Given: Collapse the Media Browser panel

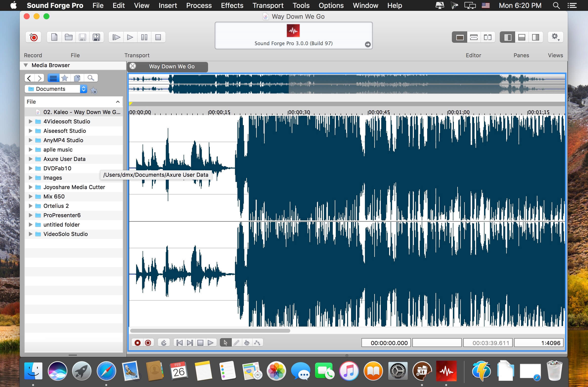Looking at the screenshot, I should pos(25,65).
